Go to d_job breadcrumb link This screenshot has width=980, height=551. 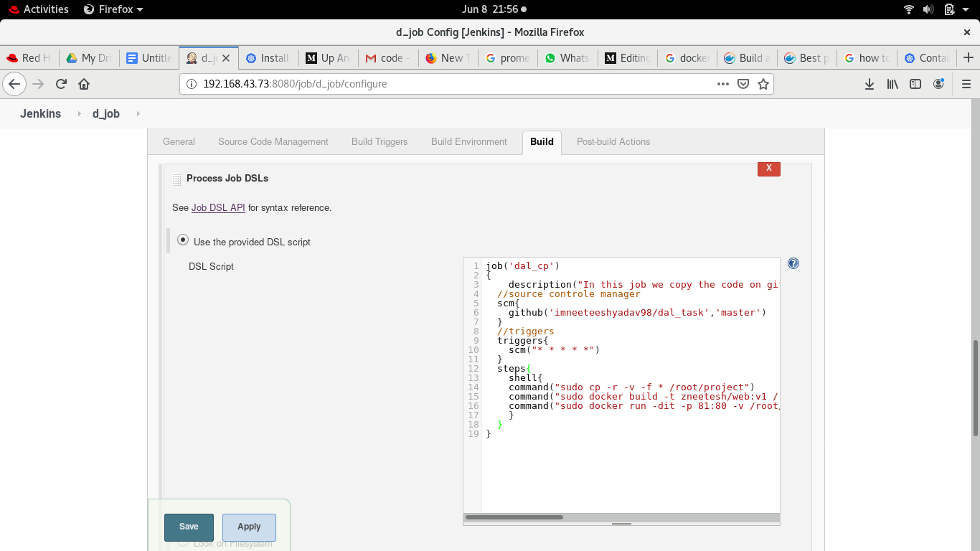[x=106, y=114]
